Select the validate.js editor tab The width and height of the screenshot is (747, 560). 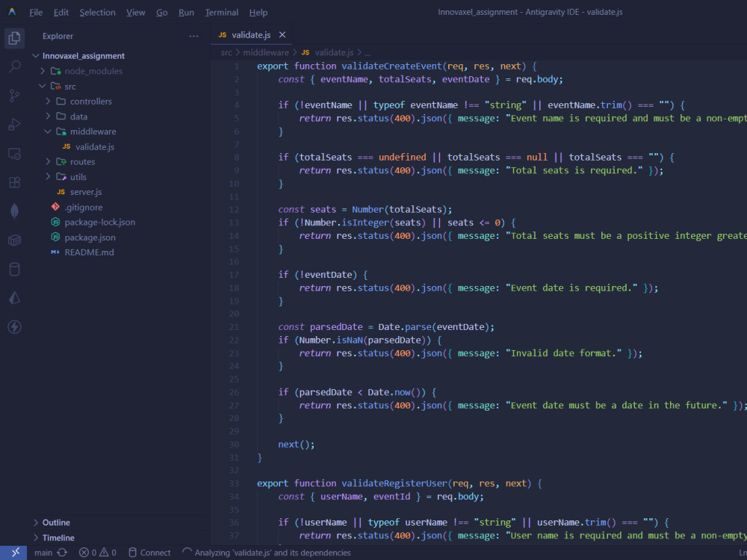click(x=251, y=35)
